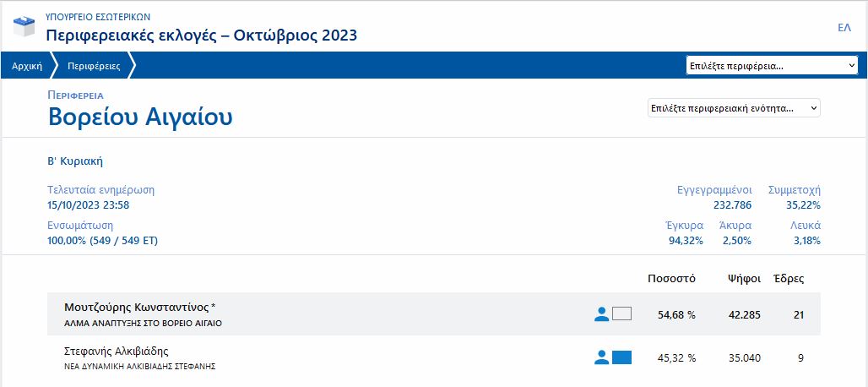The width and height of the screenshot is (868, 387).
Task: Click blue color box for Στεφανής
Action: click(x=621, y=357)
